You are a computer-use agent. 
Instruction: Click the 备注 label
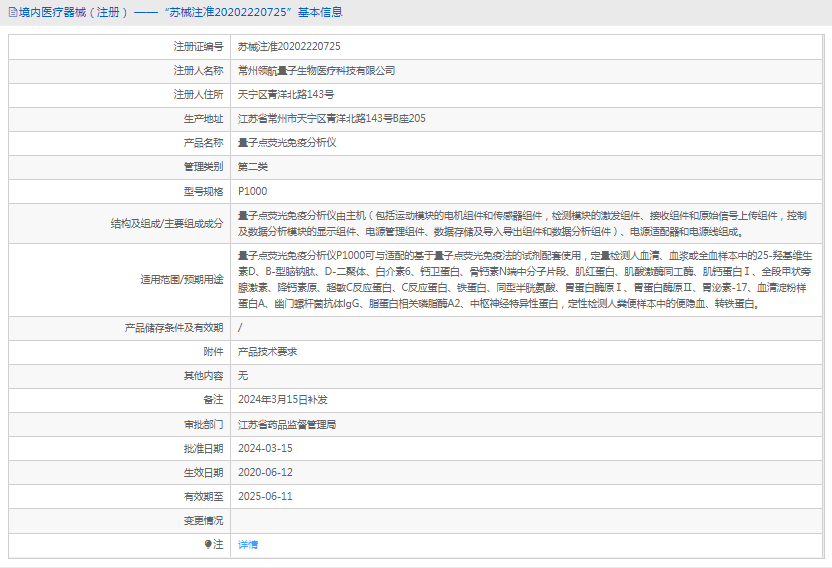coord(213,400)
